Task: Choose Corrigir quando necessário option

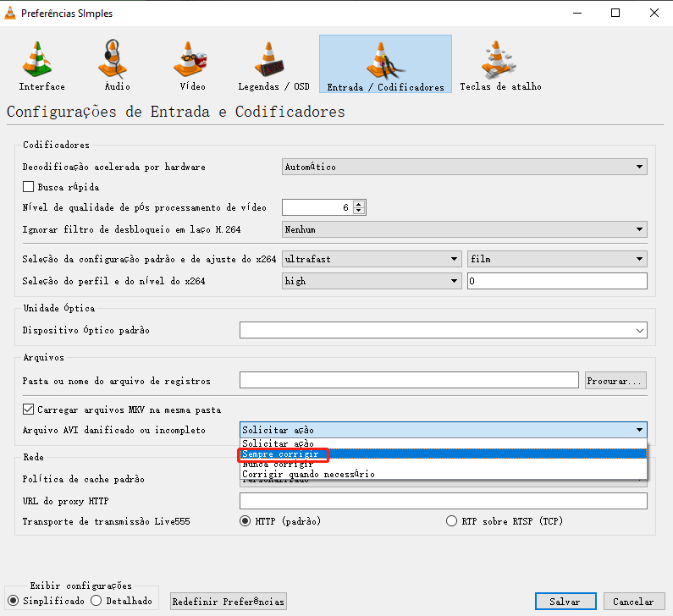Action: 444,474
